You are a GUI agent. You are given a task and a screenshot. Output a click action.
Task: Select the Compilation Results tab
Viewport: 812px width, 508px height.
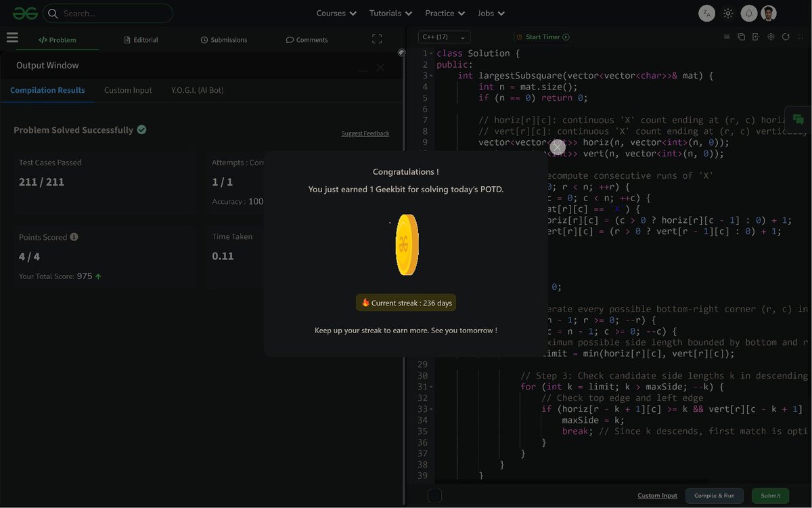(47, 90)
